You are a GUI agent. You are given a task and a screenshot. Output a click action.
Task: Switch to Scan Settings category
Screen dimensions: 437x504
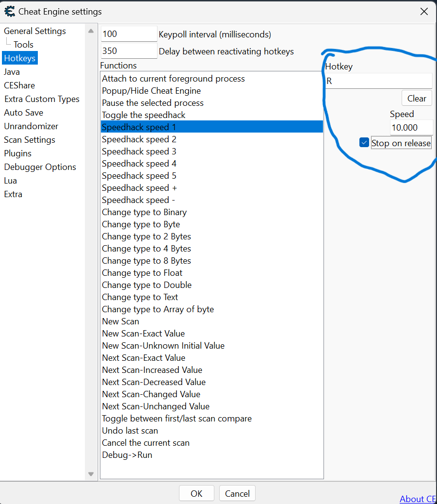pyautogui.click(x=30, y=140)
